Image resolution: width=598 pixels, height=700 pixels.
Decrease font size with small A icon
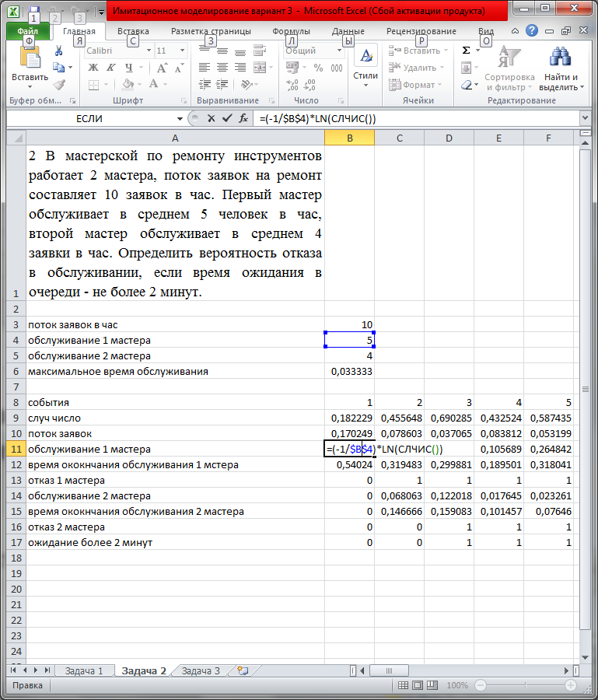[179, 68]
